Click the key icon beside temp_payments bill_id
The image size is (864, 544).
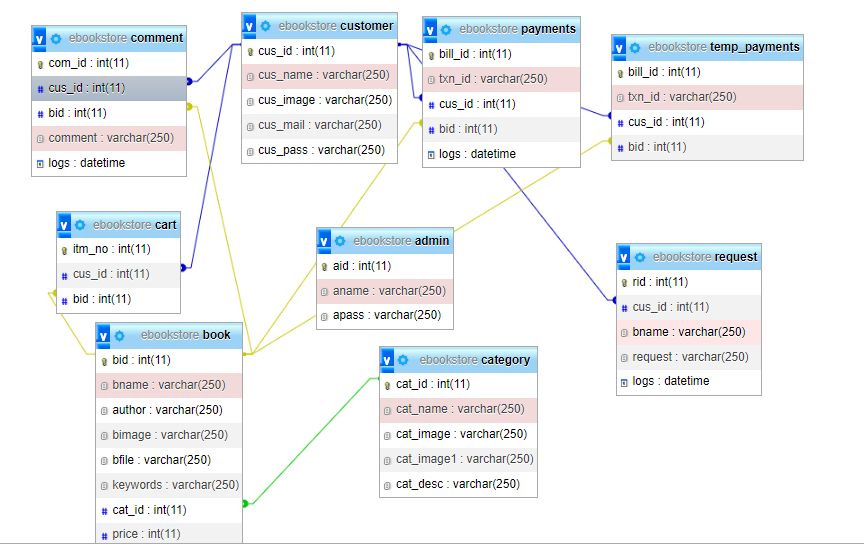pyautogui.click(x=620, y=73)
